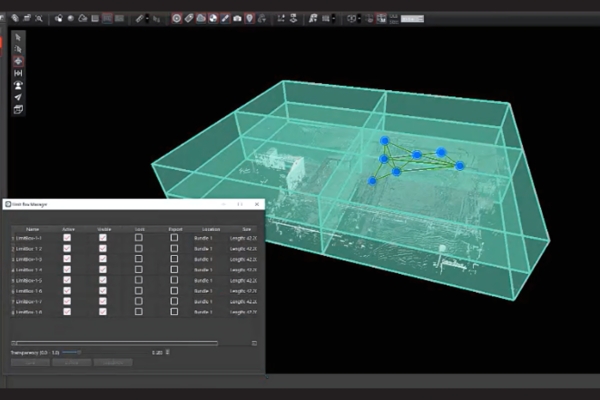The height and width of the screenshot is (400, 600).
Task: Click the brush pen icon in top toolbar
Action: click(225, 18)
